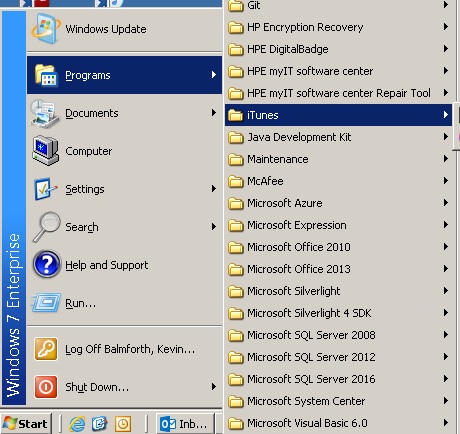Click the Run dialog icon
This screenshot has width=460, height=434.
[x=46, y=303]
